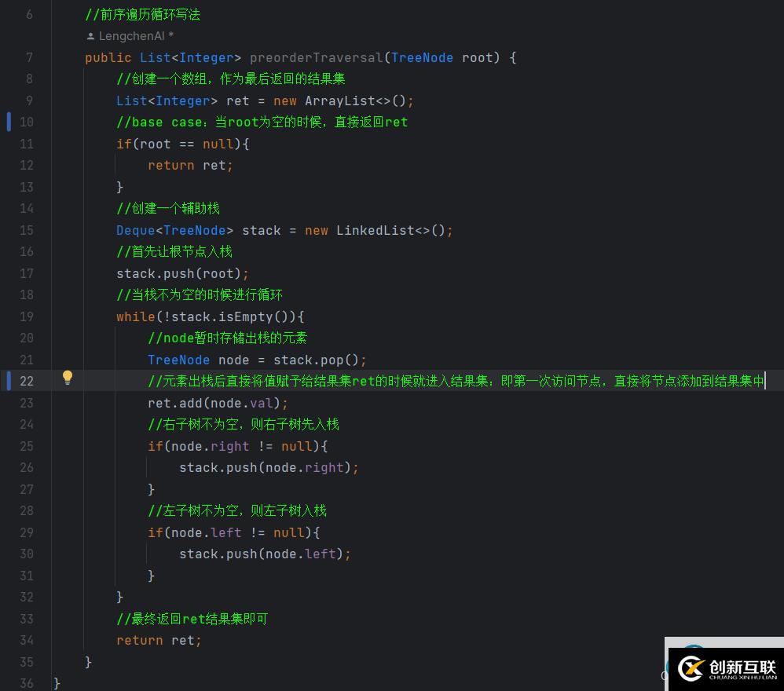Click the comment '//右子树不为空，则右子树先入栈'

244,425
